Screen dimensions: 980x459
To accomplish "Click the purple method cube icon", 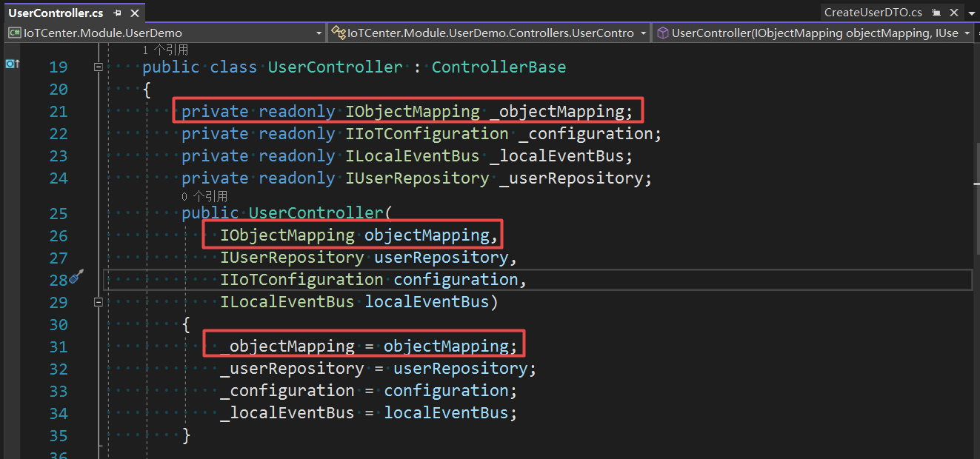I will pos(663,33).
